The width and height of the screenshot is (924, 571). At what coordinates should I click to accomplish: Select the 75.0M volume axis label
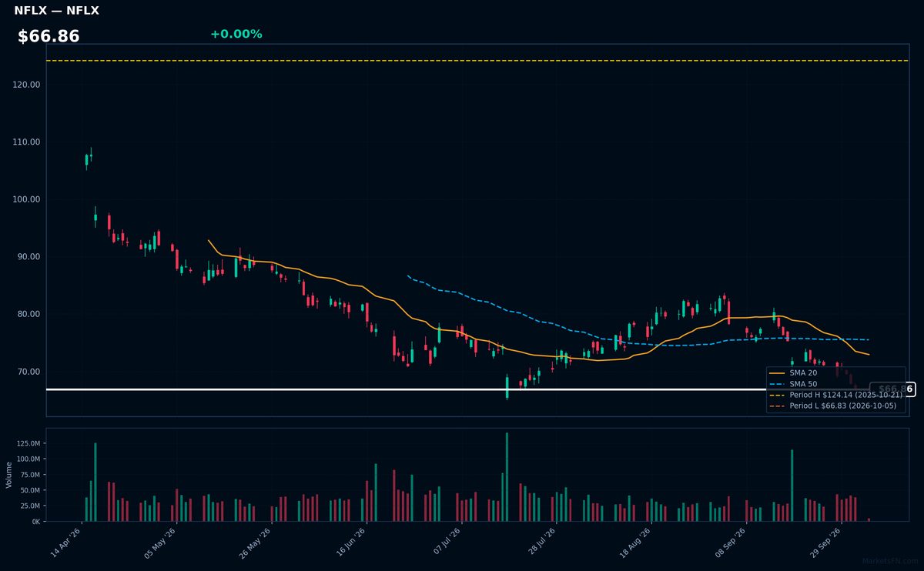click(x=31, y=475)
